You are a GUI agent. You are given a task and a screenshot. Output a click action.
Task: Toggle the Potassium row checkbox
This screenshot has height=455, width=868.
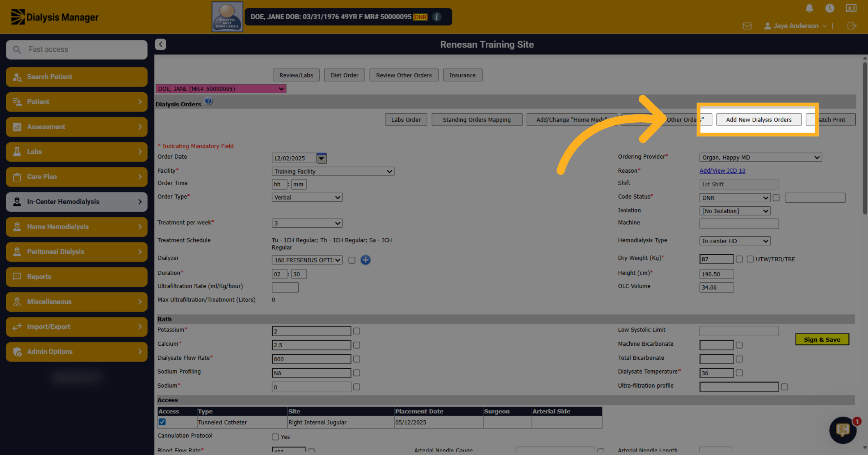[x=357, y=331]
